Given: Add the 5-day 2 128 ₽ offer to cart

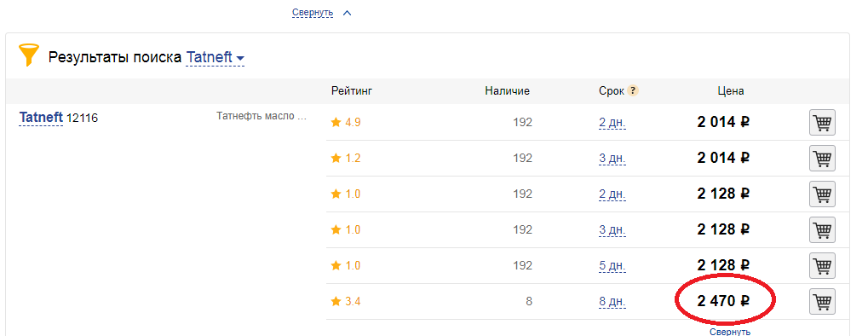Looking at the screenshot, I should (822, 265).
